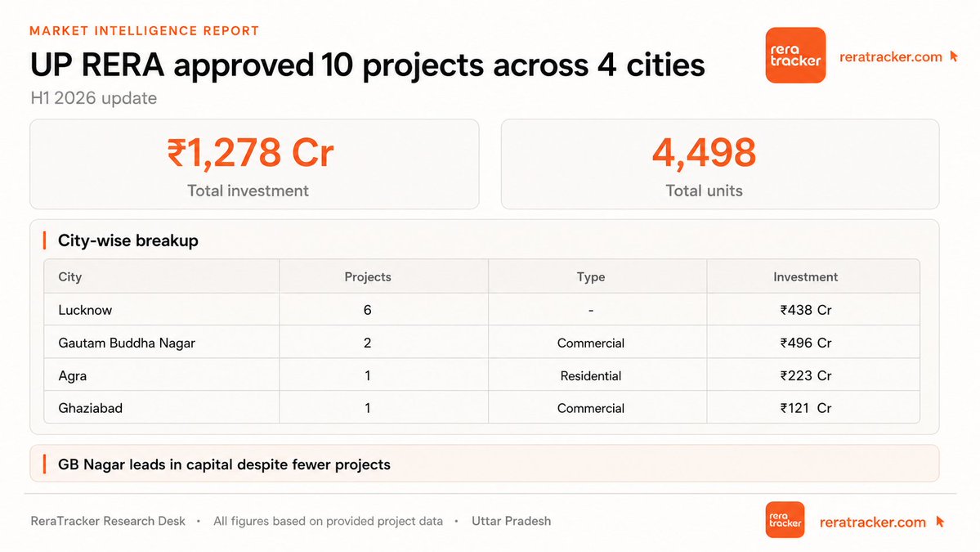
Task: Click 'All figures based on provided project data'
Action: pyautogui.click(x=328, y=521)
